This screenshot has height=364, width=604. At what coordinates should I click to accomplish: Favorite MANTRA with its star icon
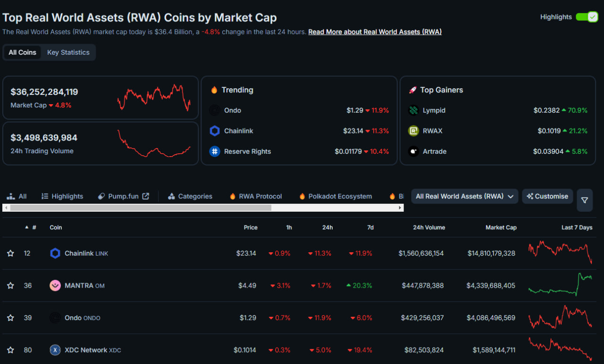[x=10, y=285]
